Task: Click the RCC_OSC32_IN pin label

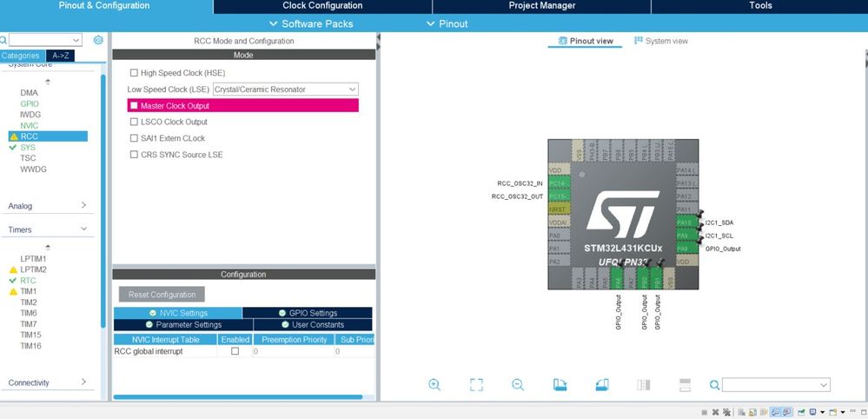Action: (520, 183)
